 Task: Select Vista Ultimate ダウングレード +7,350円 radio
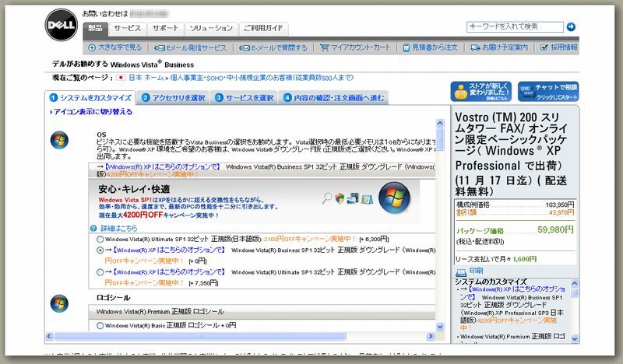(x=100, y=272)
